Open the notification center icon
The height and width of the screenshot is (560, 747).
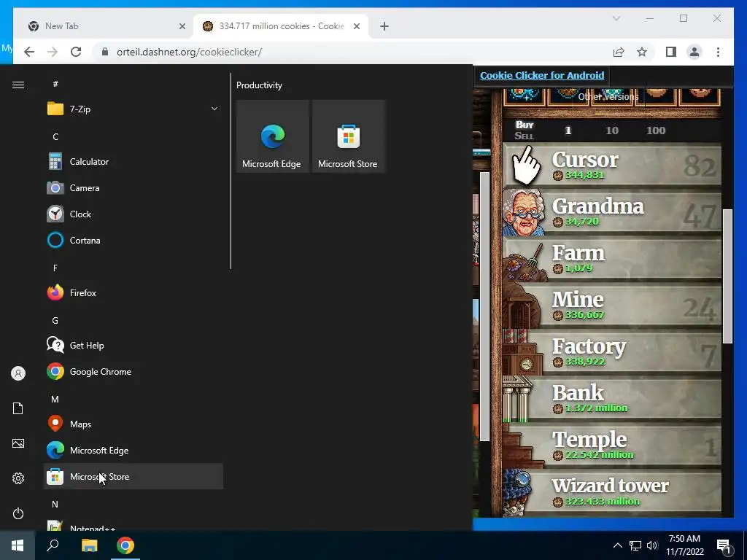pyautogui.click(x=724, y=546)
